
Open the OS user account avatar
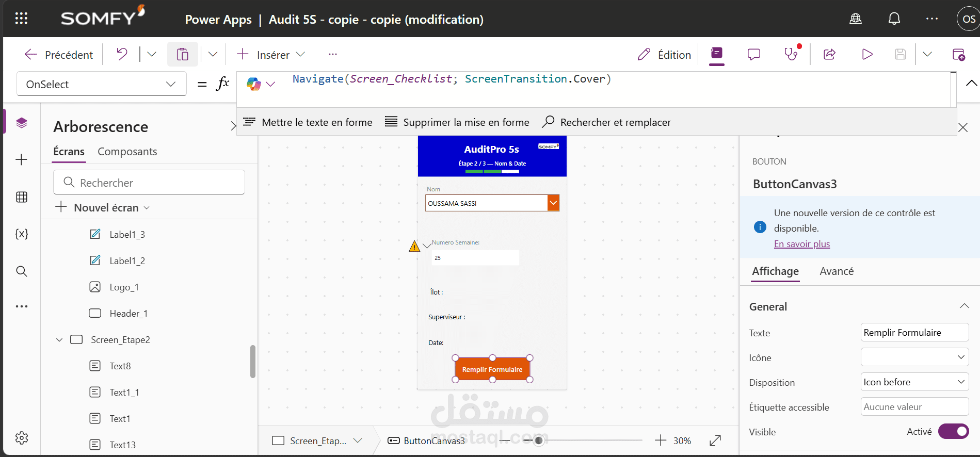pos(969,19)
